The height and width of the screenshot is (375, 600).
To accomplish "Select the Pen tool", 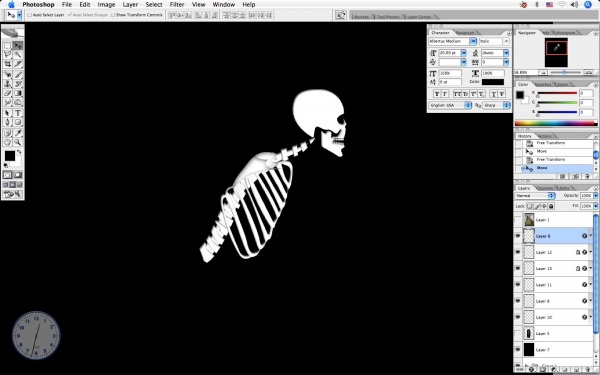I will click(x=7, y=122).
